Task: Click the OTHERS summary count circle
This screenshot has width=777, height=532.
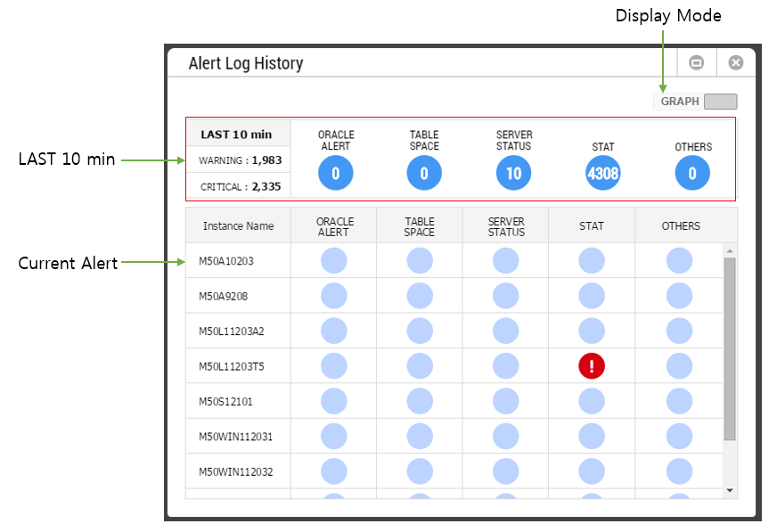Action: [692, 173]
